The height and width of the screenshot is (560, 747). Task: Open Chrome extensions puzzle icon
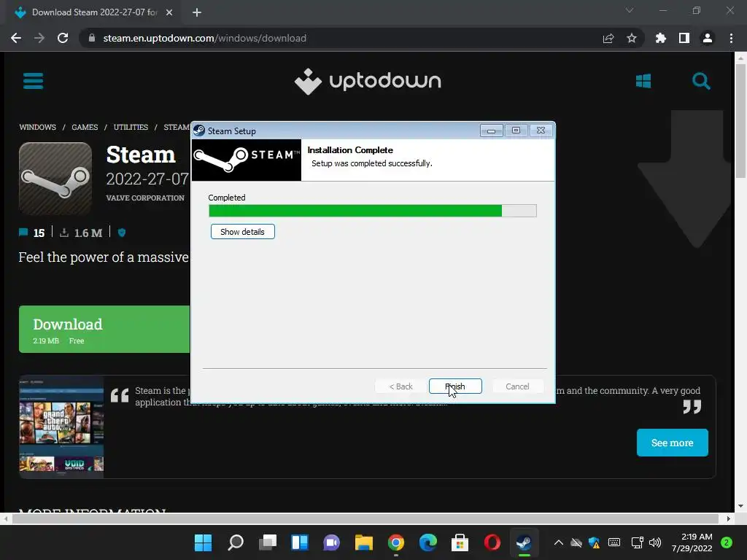(661, 38)
